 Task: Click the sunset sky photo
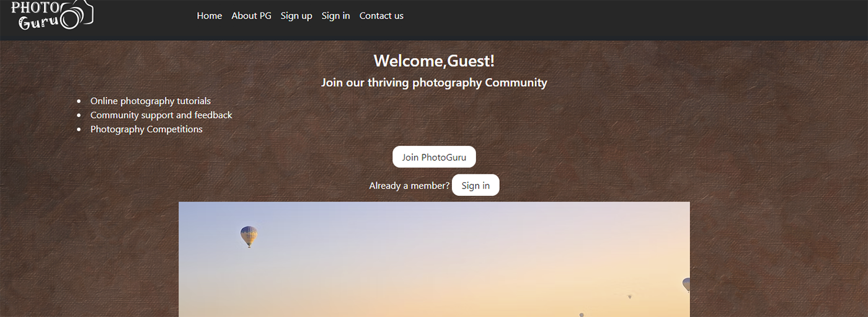(434, 259)
